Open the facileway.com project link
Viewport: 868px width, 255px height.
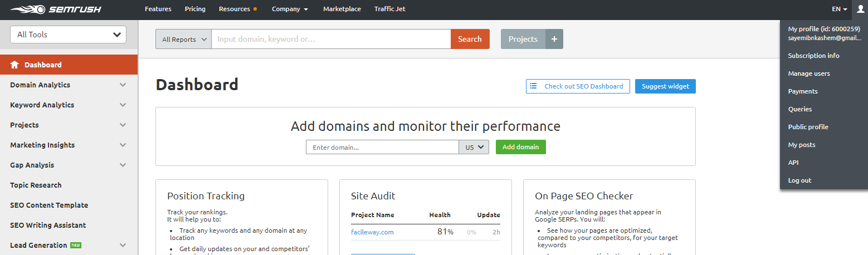tap(372, 232)
